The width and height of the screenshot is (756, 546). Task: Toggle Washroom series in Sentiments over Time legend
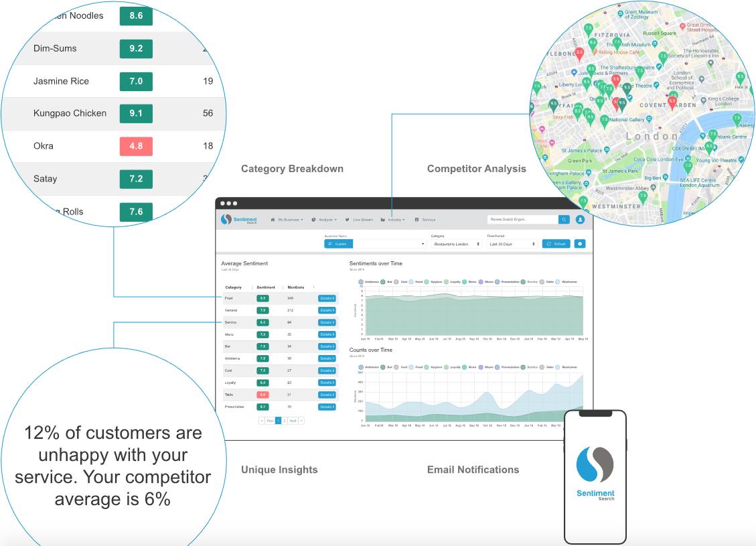coord(566,281)
